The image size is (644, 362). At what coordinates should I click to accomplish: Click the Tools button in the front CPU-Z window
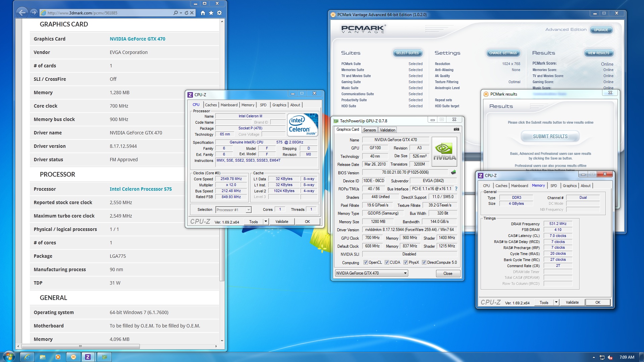[254, 222]
